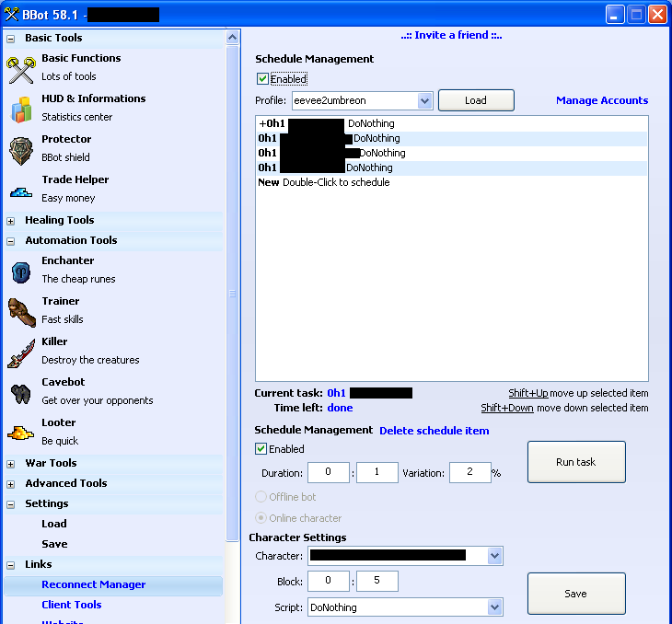Open the Trade Helper icon

(x=21, y=191)
